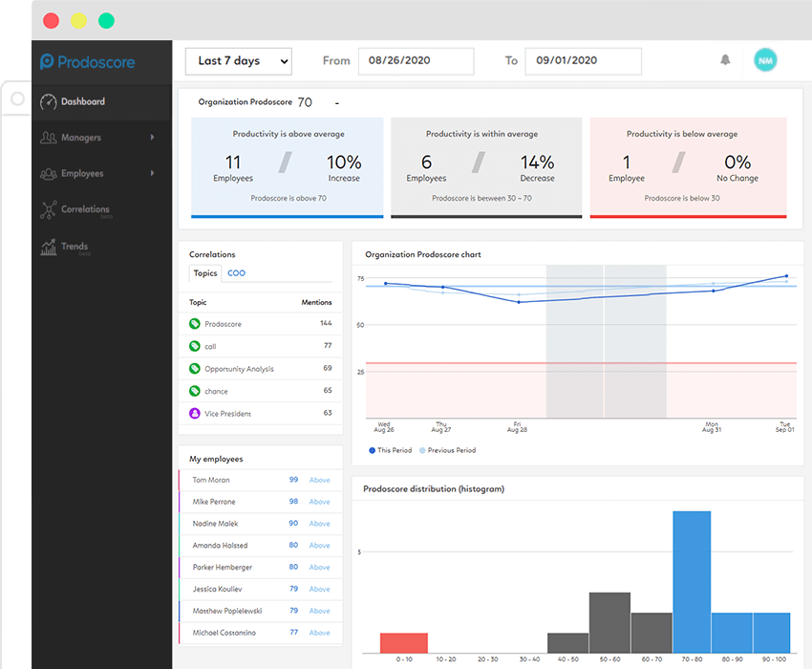Screen dimensions: 812x669
Task: Expand the Managers submenu arrow
Action: tap(152, 138)
